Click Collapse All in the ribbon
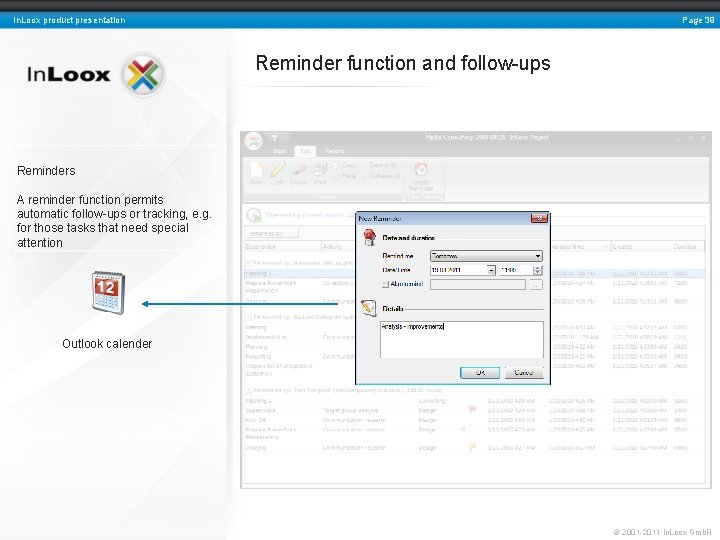Viewport: 720px width, 540px height. [x=380, y=176]
